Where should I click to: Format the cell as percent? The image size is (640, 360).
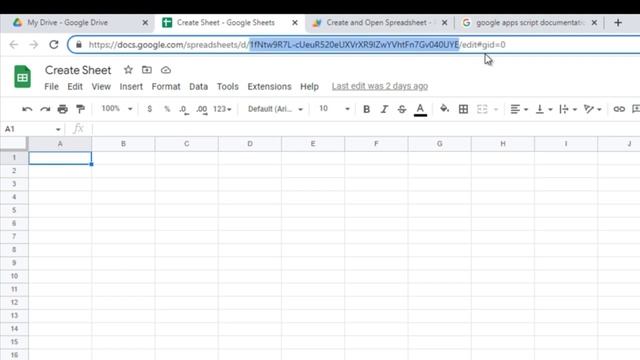point(167,109)
